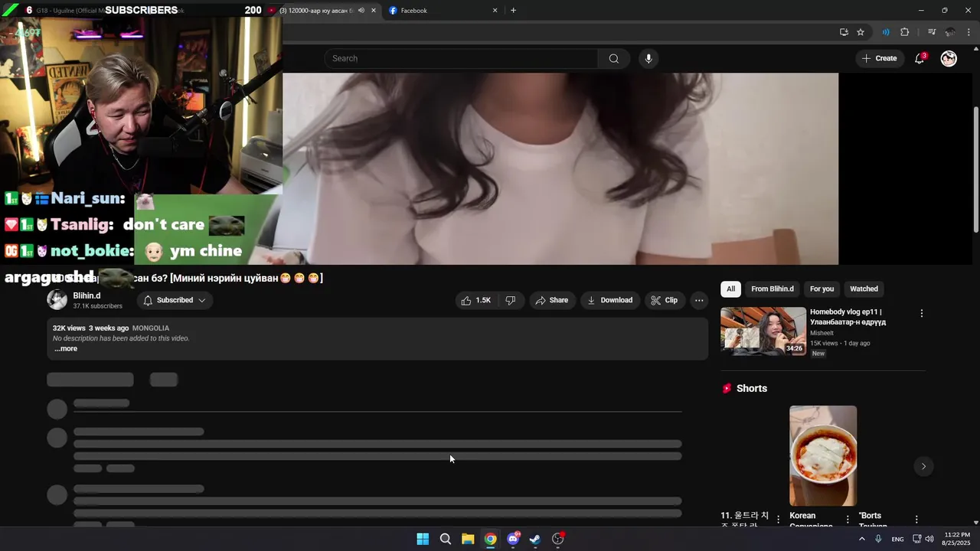The height and width of the screenshot is (551, 980).
Task: Share the video
Action: [551, 301]
